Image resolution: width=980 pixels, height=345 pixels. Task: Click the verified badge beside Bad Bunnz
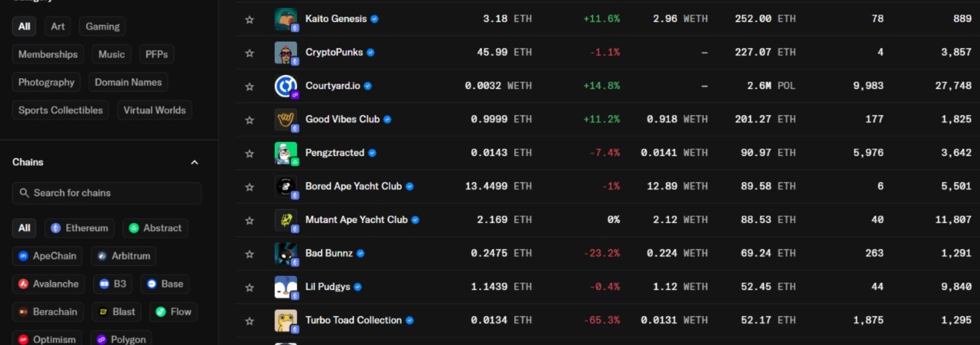pyautogui.click(x=361, y=253)
